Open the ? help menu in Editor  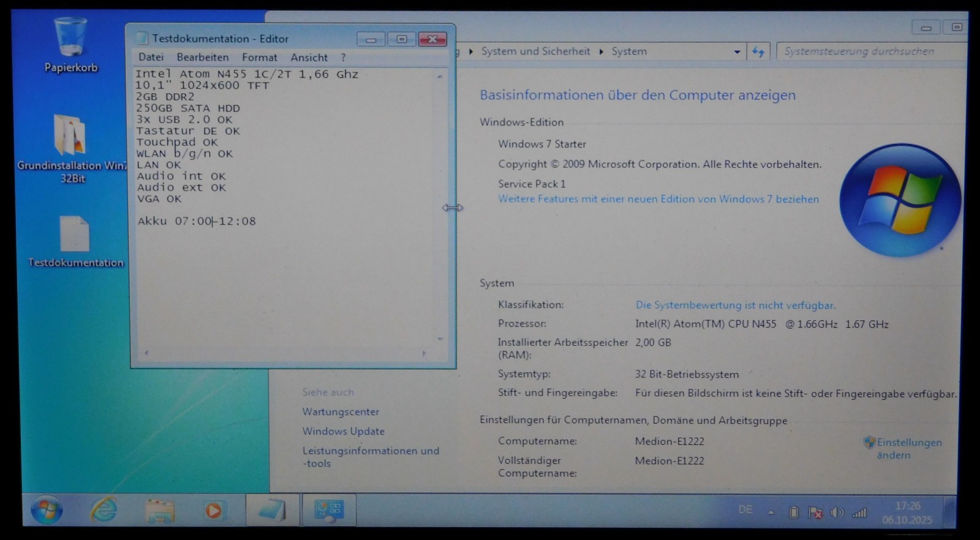(x=343, y=57)
